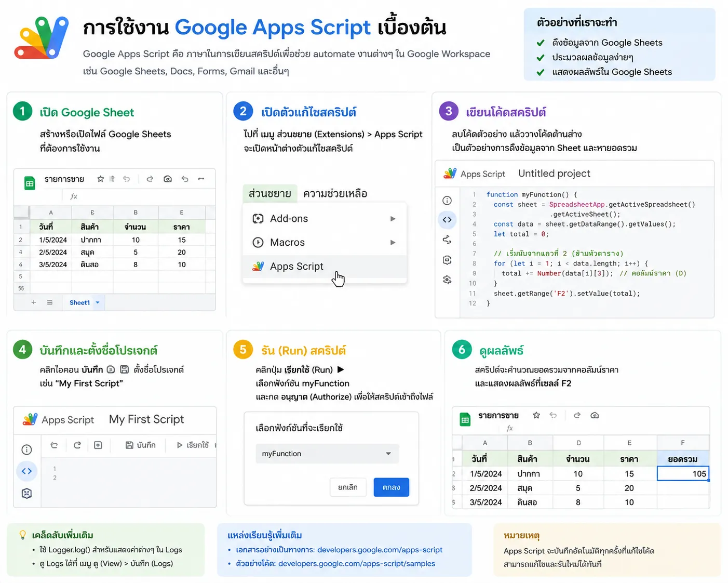Click the ยกเลิก (Cancel) button

(x=348, y=487)
